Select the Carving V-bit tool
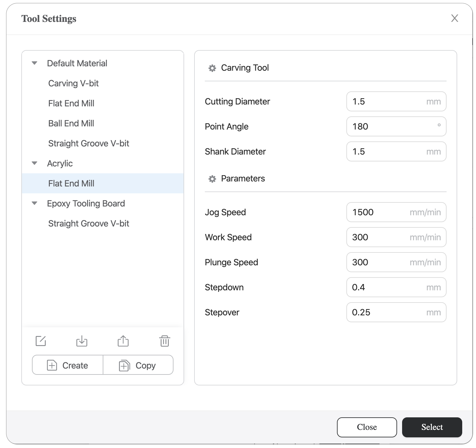Screen dimensions: 476x448 point(73,83)
